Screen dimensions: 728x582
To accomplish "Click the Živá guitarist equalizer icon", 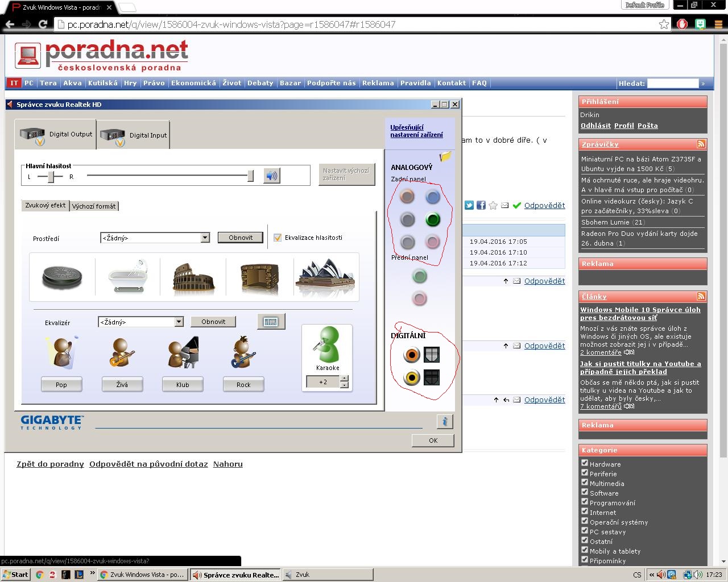I will click(122, 353).
